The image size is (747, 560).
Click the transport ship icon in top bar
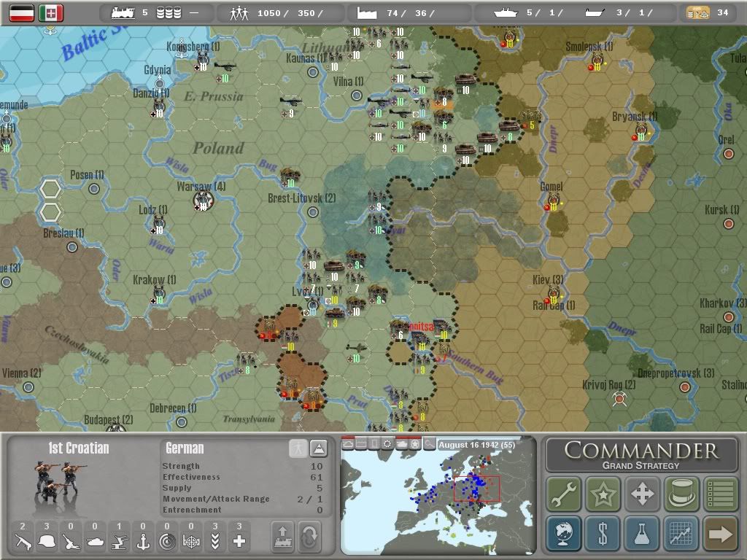tap(595, 13)
